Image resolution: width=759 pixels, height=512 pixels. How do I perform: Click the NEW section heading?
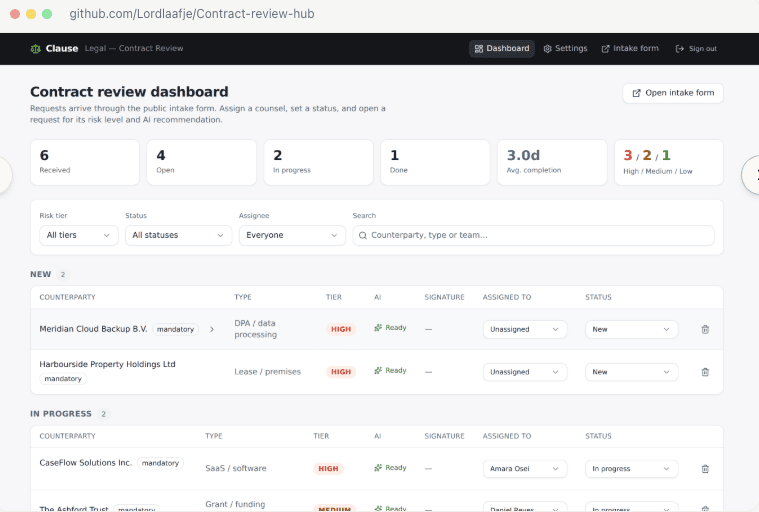41,274
